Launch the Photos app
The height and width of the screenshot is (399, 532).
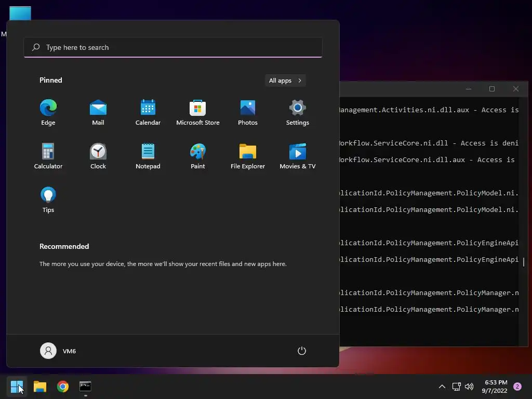[x=248, y=113]
